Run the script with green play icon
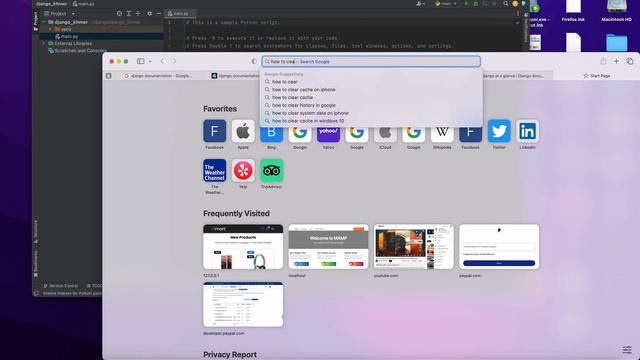Viewport: 640px width, 360px height. (467, 4)
